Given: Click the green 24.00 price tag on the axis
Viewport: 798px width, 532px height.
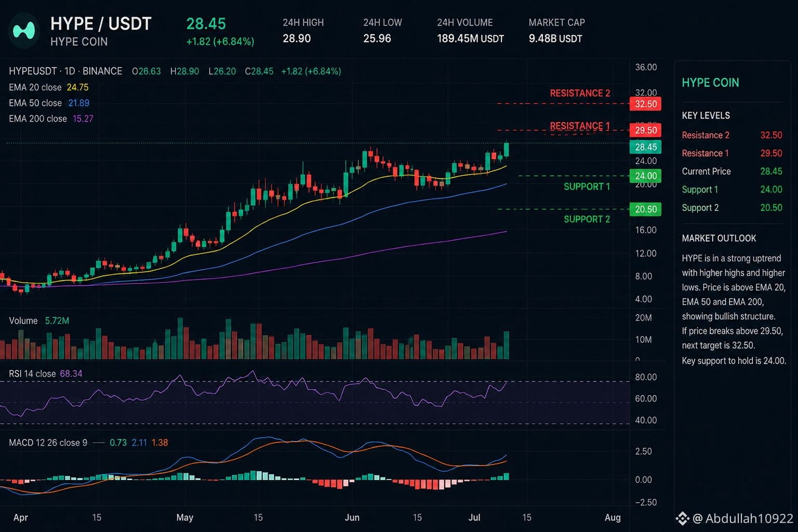Looking at the screenshot, I should (x=645, y=176).
